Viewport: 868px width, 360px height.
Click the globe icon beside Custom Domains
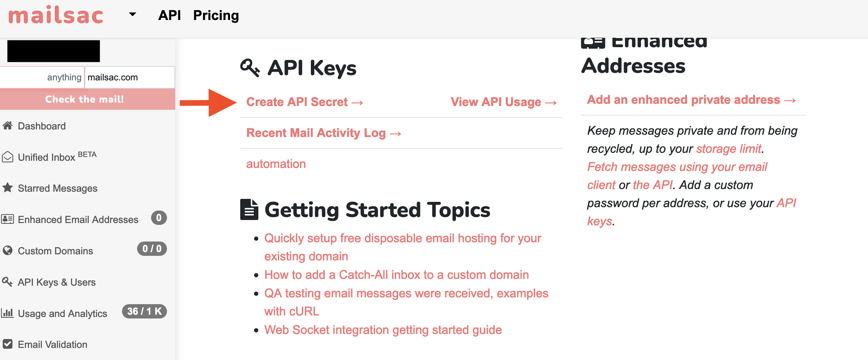8,250
